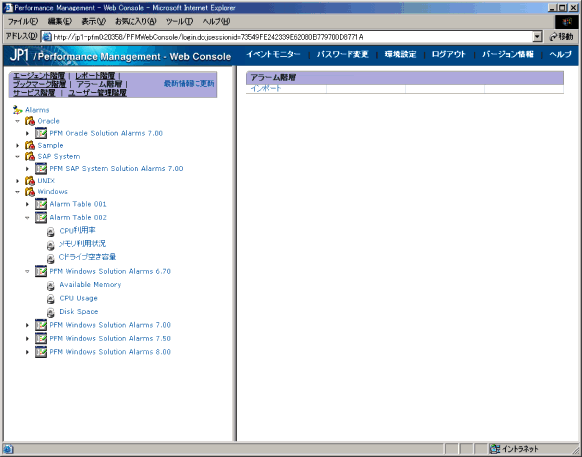Viewport: 582px width, 457px height.
Task: Click the page icon in the address bar
Action: [47, 37]
